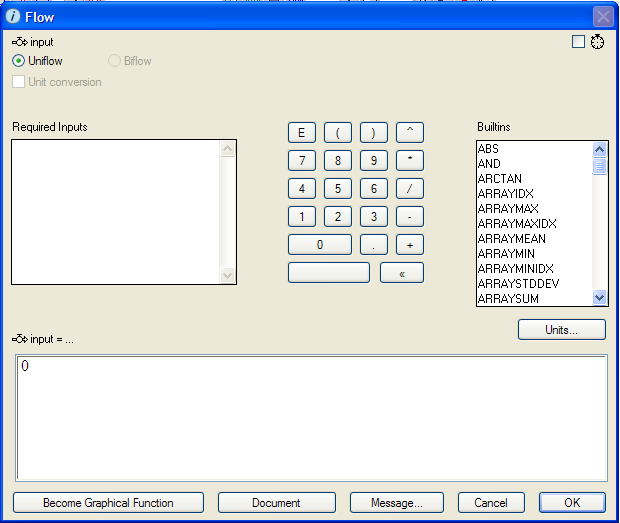
Task: Click keypad digit 2
Action: 338,217
